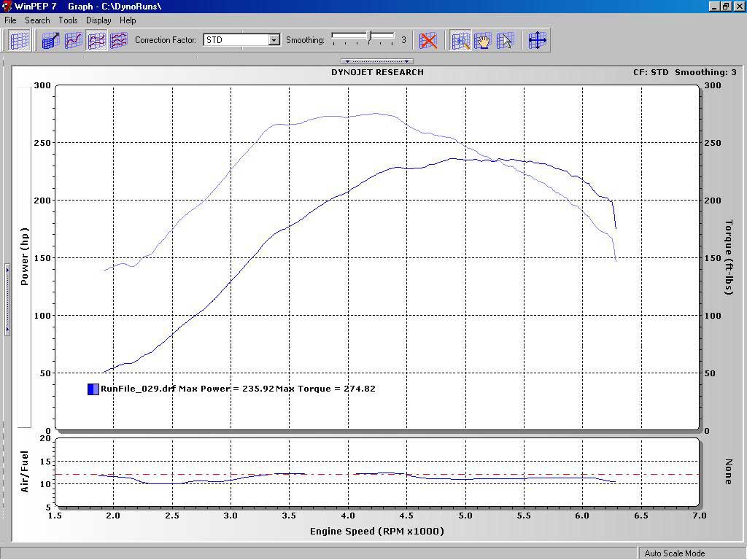Activate the magnifier zoom tool

pyautogui.click(x=460, y=41)
